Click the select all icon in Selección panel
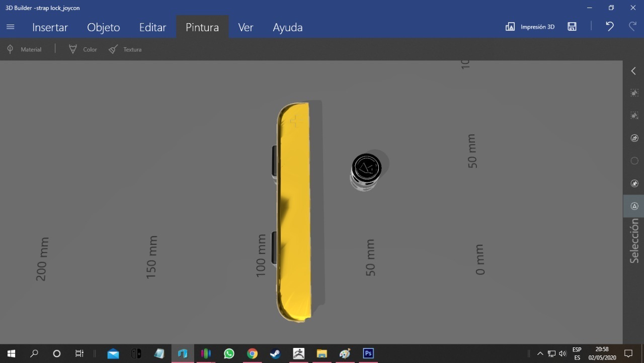The width and height of the screenshot is (644, 363). pos(634,93)
